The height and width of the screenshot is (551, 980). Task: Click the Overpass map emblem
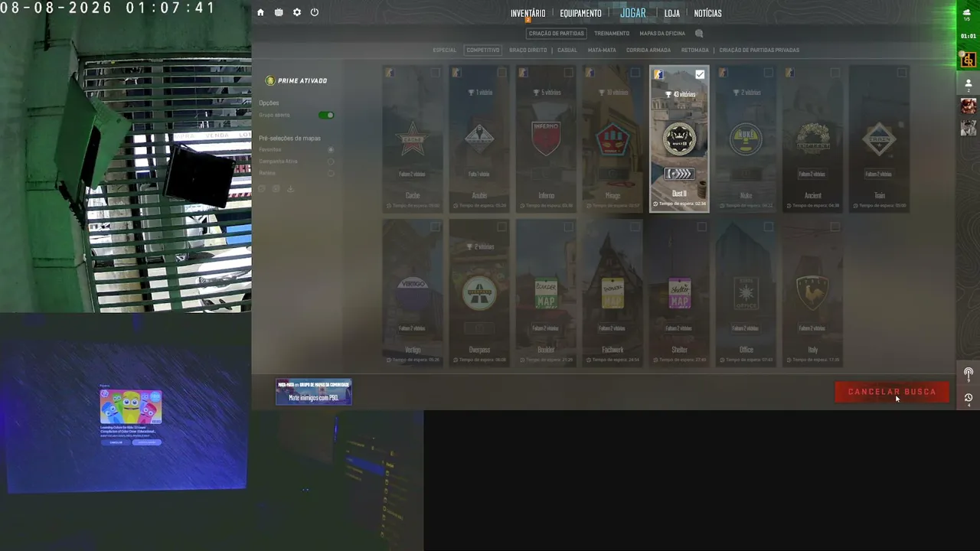[x=479, y=293]
